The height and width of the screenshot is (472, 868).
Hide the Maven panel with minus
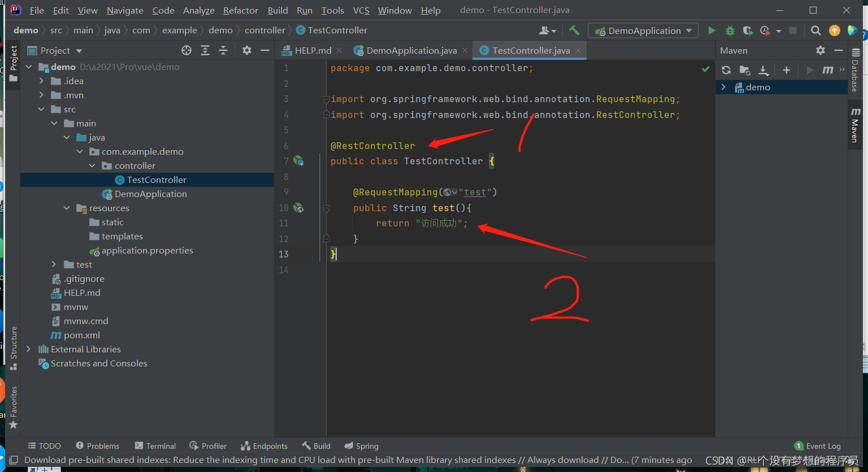[839, 50]
